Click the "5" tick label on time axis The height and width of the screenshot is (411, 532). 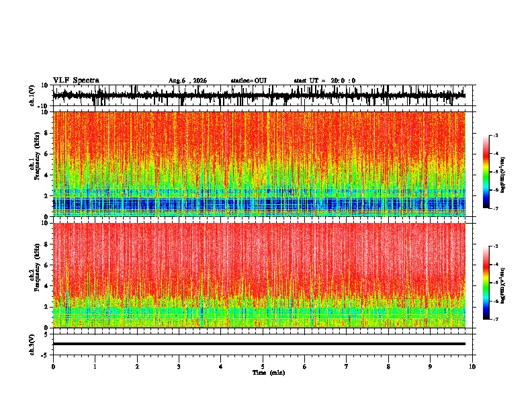[x=263, y=367]
